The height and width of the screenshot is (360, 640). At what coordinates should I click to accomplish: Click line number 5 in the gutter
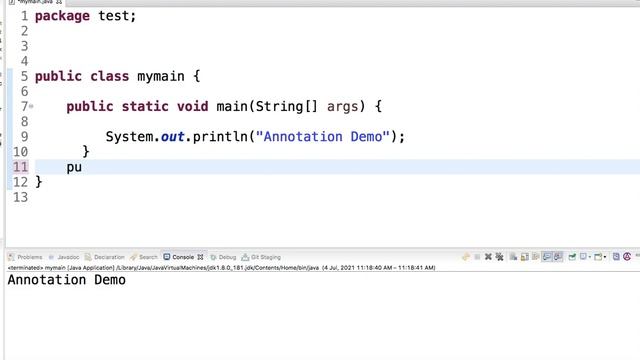click(x=24, y=76)
